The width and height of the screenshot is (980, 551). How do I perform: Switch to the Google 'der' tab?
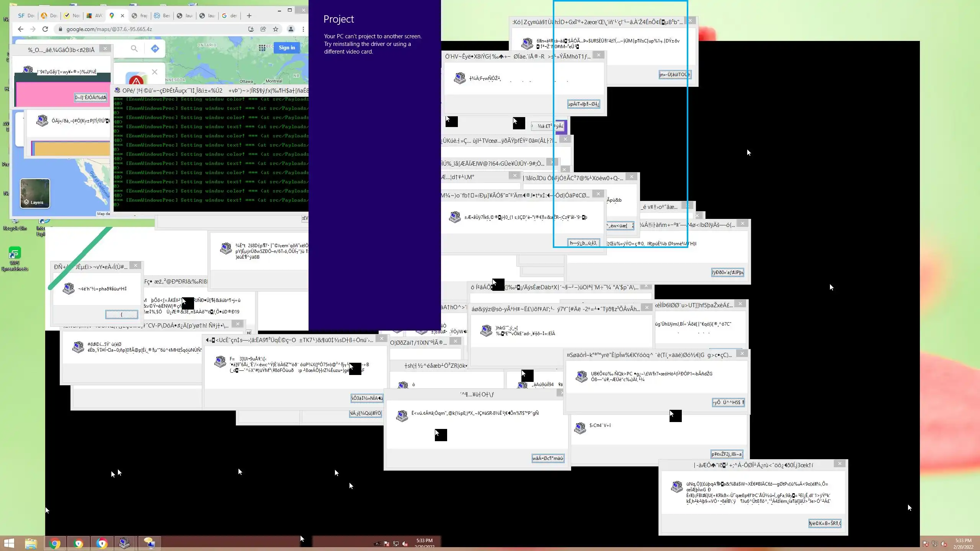point(230,16)
